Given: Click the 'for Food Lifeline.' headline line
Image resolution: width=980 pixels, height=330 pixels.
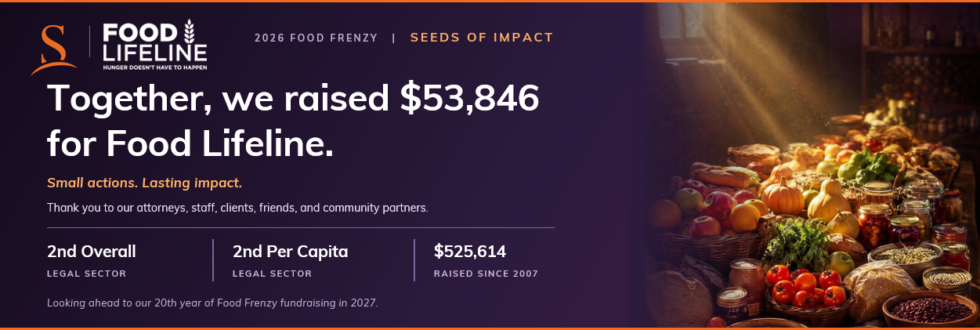Looking at the screenshot, I should pyautogui.click(x=190, y=143).
